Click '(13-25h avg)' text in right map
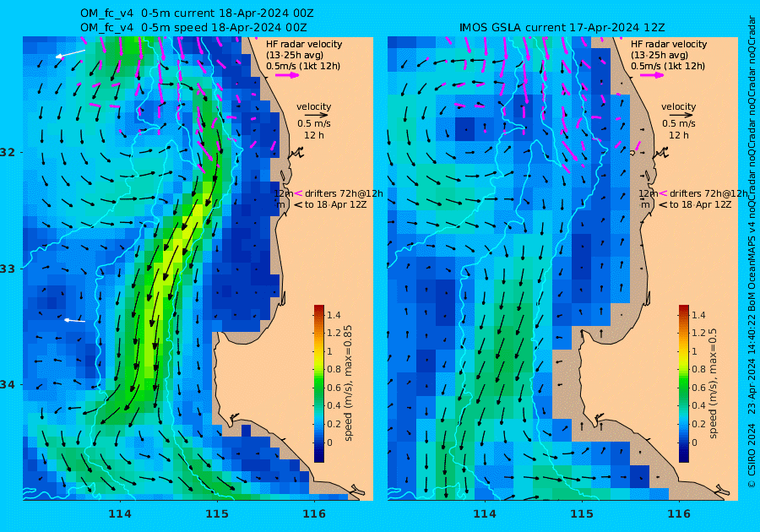This screenshot has width=760, height=532. pyautogui.click(x=660, y=55)
